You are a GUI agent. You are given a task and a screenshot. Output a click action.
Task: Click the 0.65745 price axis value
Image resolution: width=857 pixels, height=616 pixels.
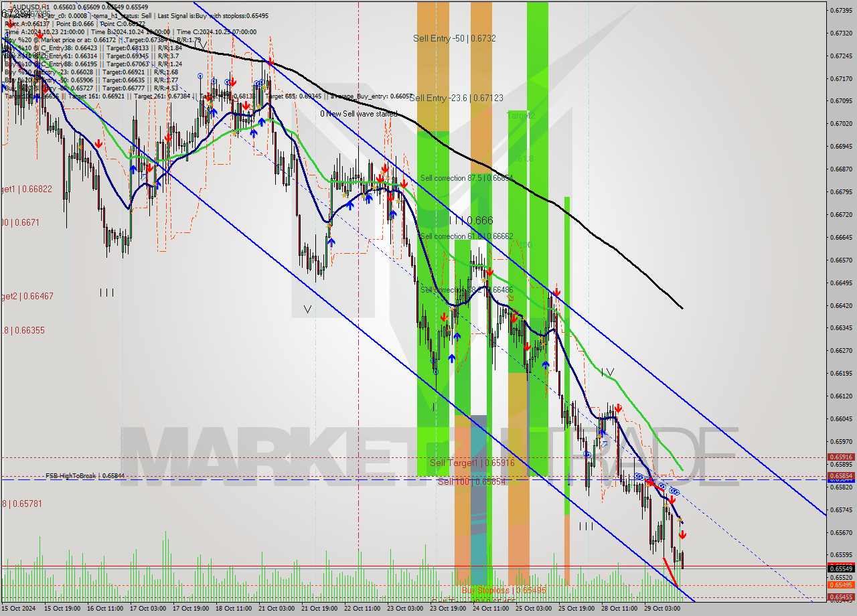click(x=841, y=510)
